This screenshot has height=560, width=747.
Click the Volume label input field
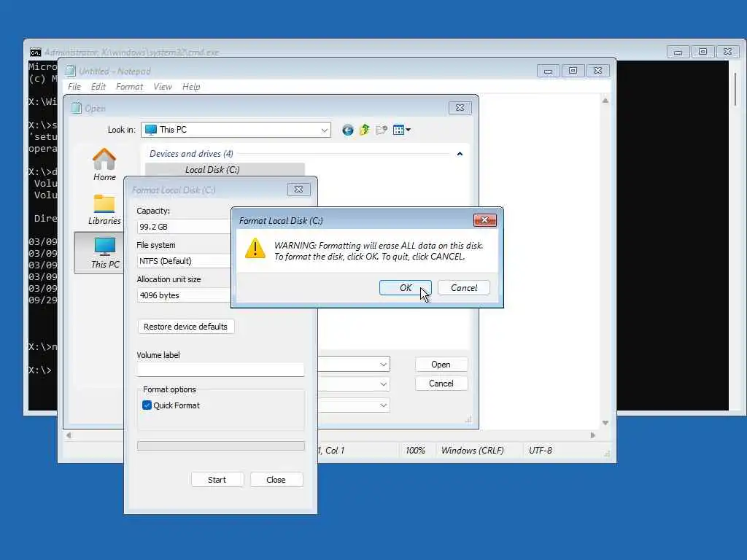click(x=220, y=370)
